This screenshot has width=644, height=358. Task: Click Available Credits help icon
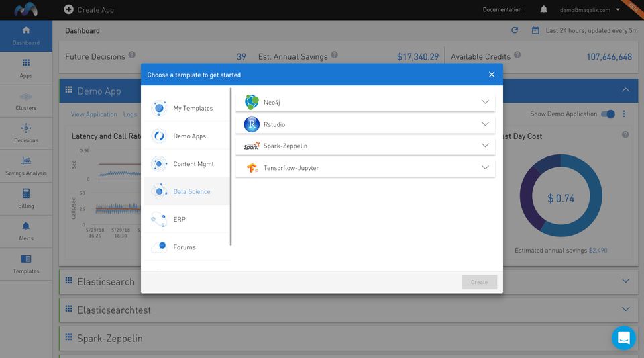click(x=517, y=54)
